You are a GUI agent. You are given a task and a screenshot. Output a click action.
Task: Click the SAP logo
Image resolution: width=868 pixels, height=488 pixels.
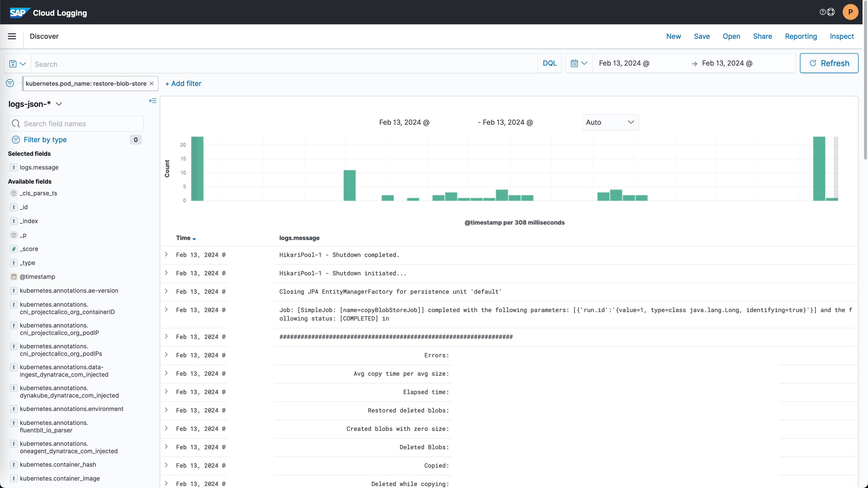[20, 13]
